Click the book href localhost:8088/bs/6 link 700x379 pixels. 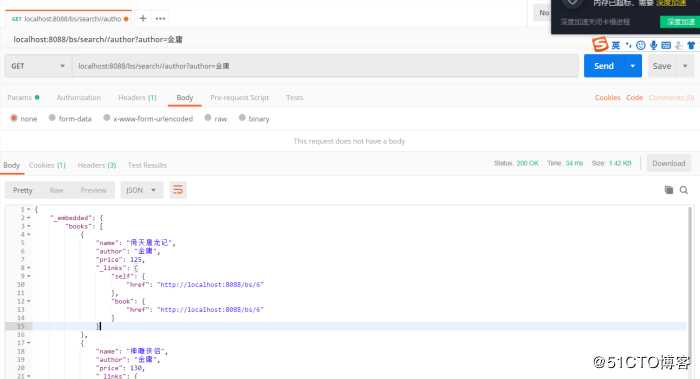(210, 309)
